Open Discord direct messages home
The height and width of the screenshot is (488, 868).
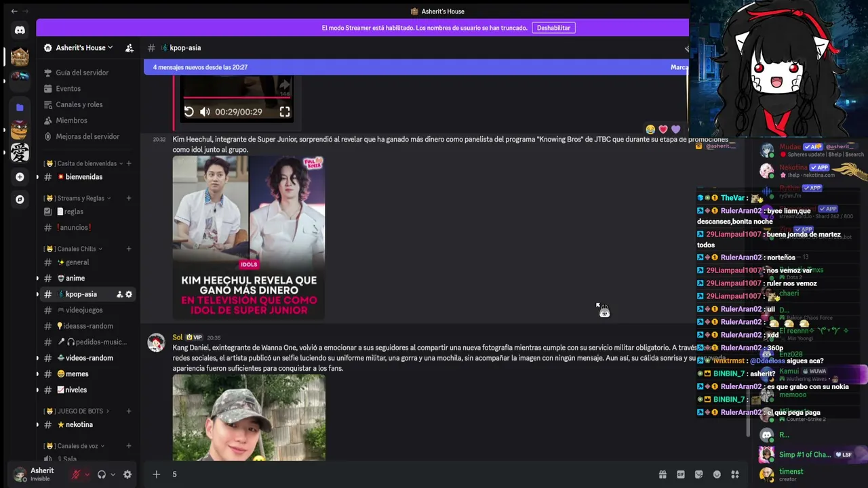(x=20, y=30)
